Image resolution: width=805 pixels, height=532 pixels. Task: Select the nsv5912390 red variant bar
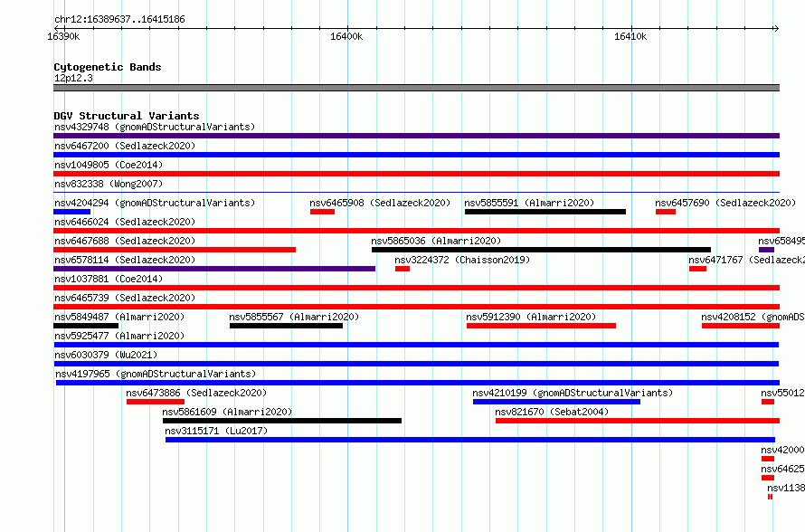(541, 326)
